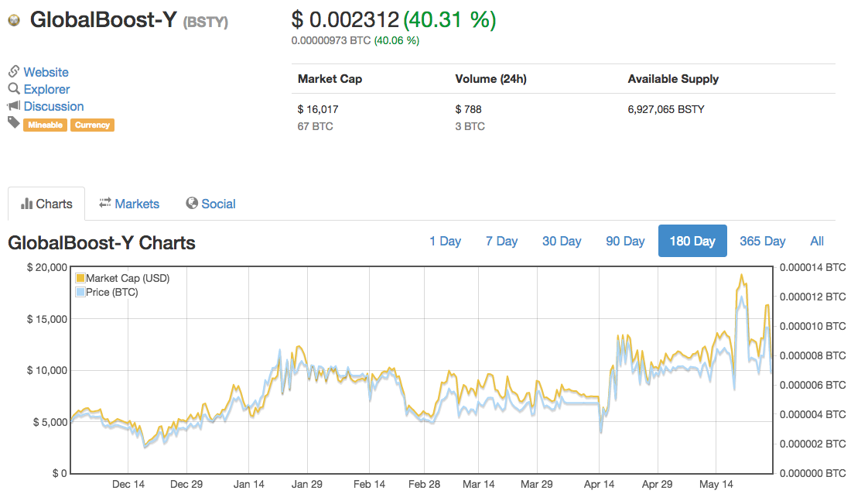Select the 30 Day chart range
The width and height of the screenshot is (868, 494).
coord(562,241)
